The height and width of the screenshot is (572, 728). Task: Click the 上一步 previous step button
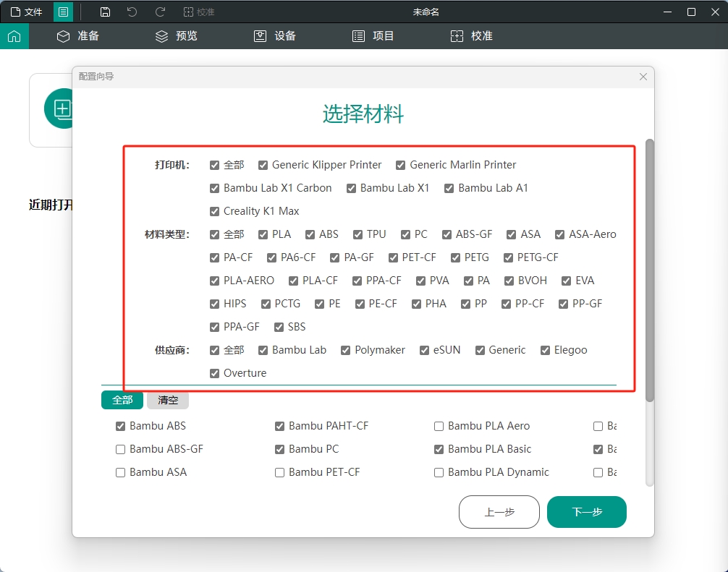tap(499, 512)
